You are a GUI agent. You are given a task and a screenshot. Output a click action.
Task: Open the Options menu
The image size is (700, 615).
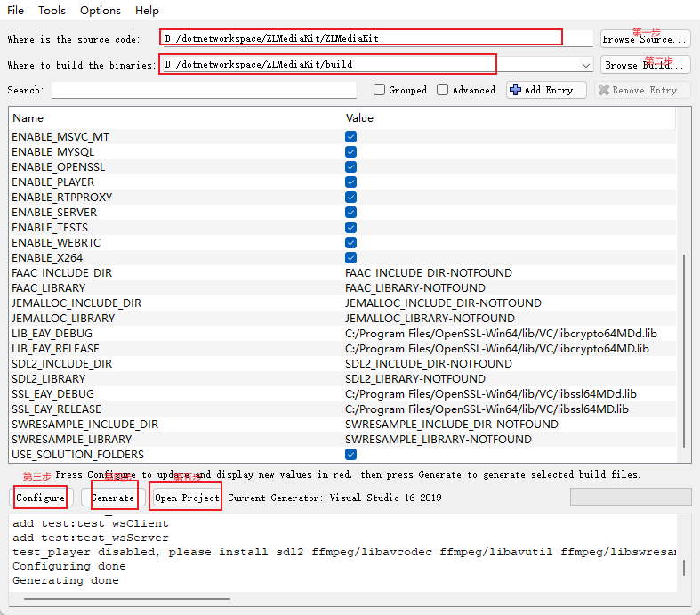coord(101,11)
